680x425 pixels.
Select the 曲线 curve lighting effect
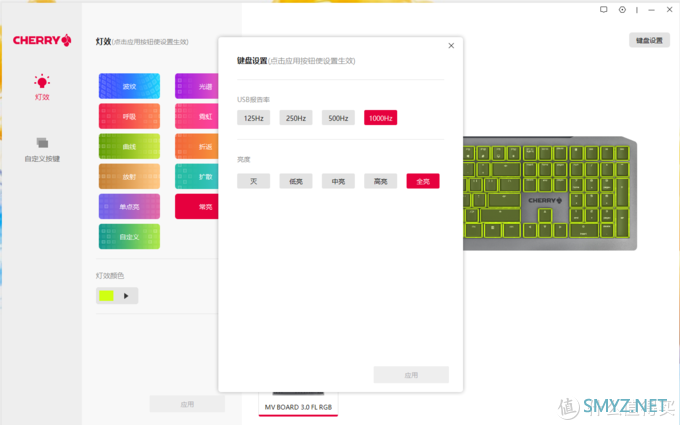129,146
